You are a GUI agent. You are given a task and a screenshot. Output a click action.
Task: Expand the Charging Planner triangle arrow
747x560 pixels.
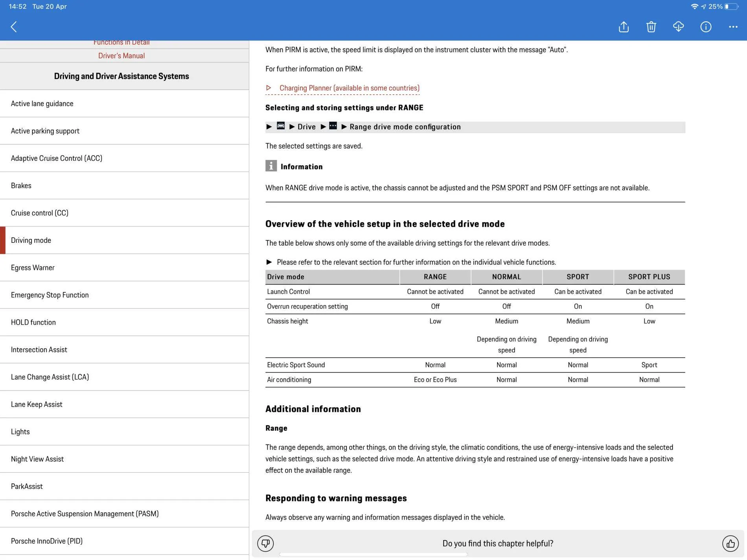pyautogui.click(x=269, y=88)
